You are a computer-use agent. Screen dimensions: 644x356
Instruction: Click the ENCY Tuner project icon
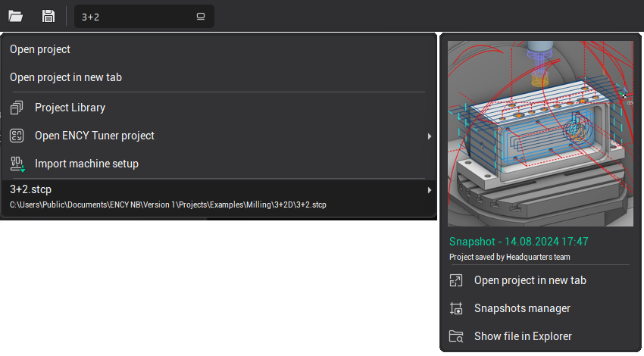[17, 136]
